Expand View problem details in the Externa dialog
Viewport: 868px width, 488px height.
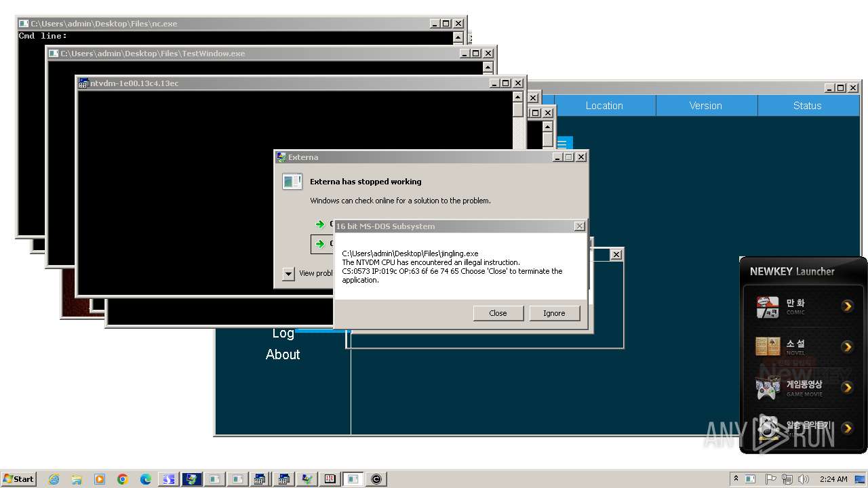point(288,273)
